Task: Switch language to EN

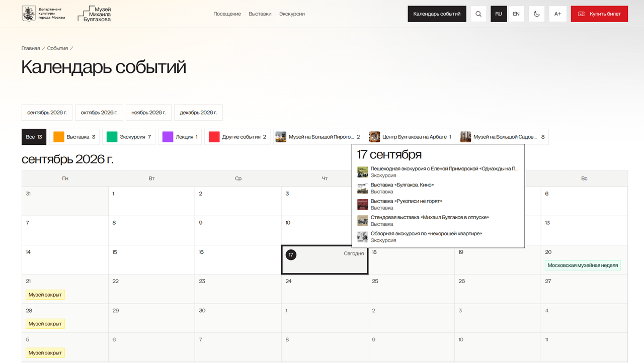Action: click(x=516, y=14)
